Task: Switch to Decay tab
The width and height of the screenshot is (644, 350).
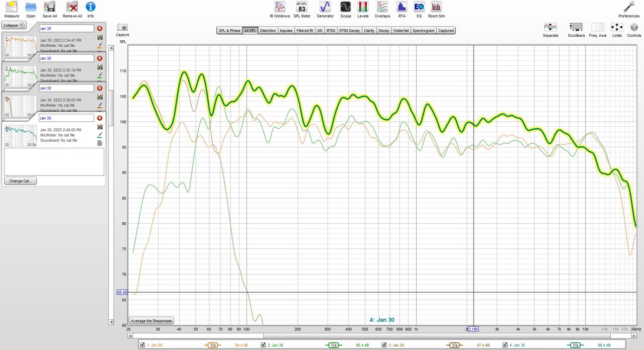Action: [384, 31]
